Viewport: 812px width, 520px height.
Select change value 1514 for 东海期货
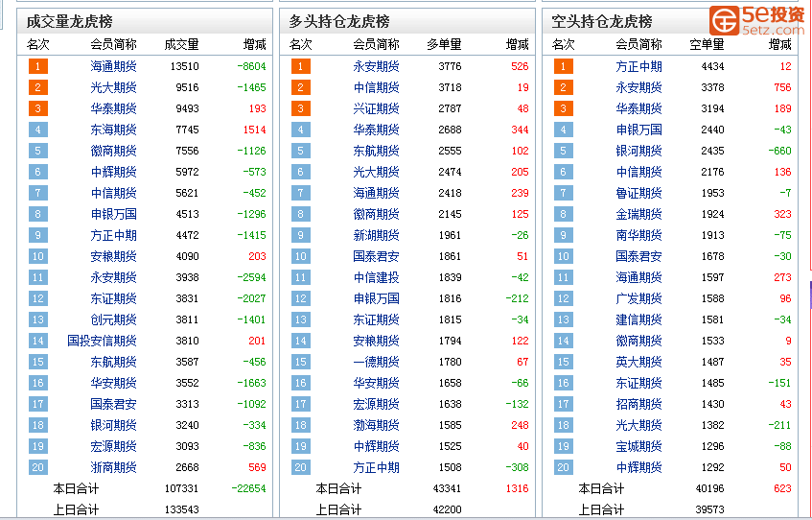(x=255, y=130)
